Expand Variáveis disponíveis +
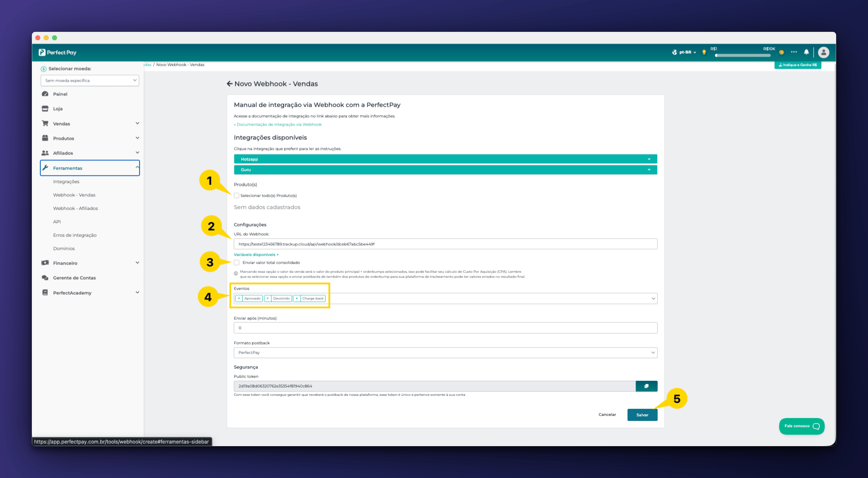This screenshot has width=868, height=478. click(x=256, y=255)
